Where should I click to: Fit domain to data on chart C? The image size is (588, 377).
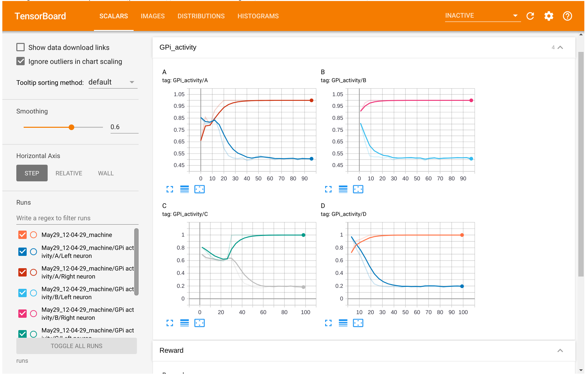point(199,323)
